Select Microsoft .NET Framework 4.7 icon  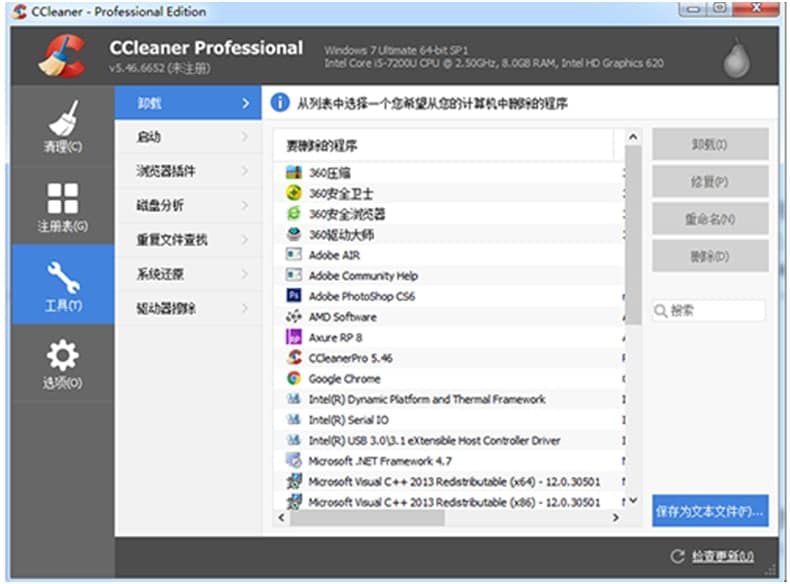click(x=294, y=461)
